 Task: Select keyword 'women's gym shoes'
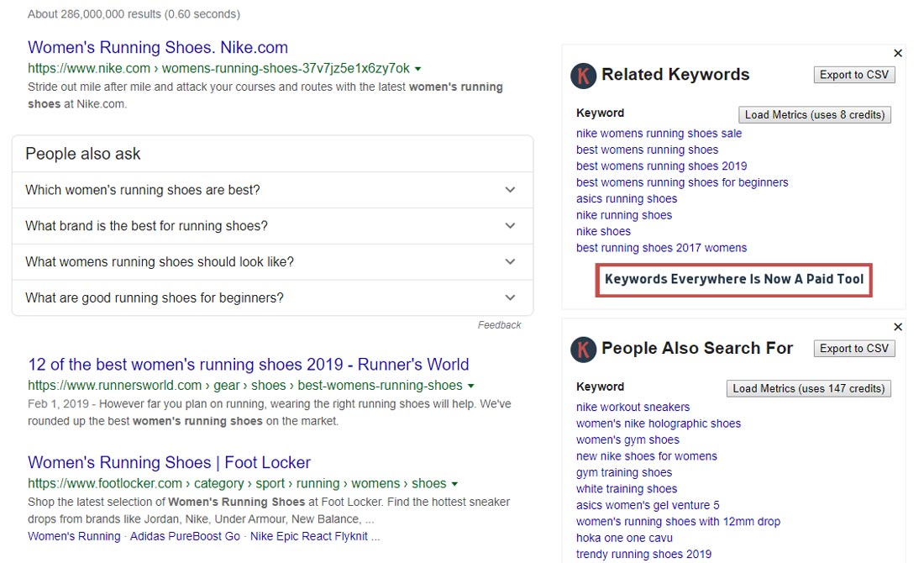(627, 439)
